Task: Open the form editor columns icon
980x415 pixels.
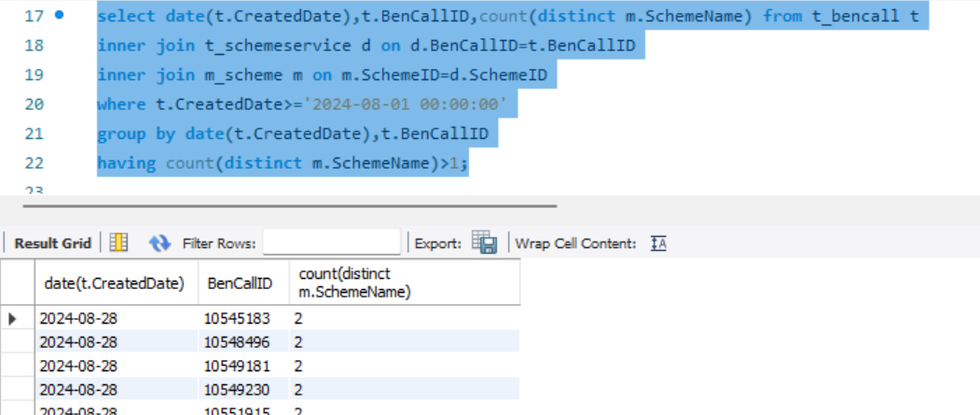Action: [x=118, y=242]
